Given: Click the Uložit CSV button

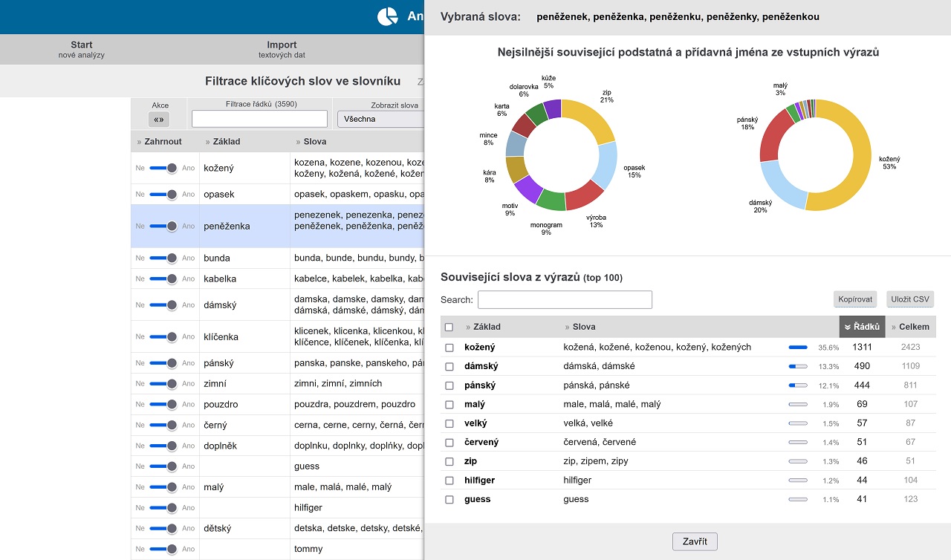Looking at the screenshot, I should click(x=910, y=299).
